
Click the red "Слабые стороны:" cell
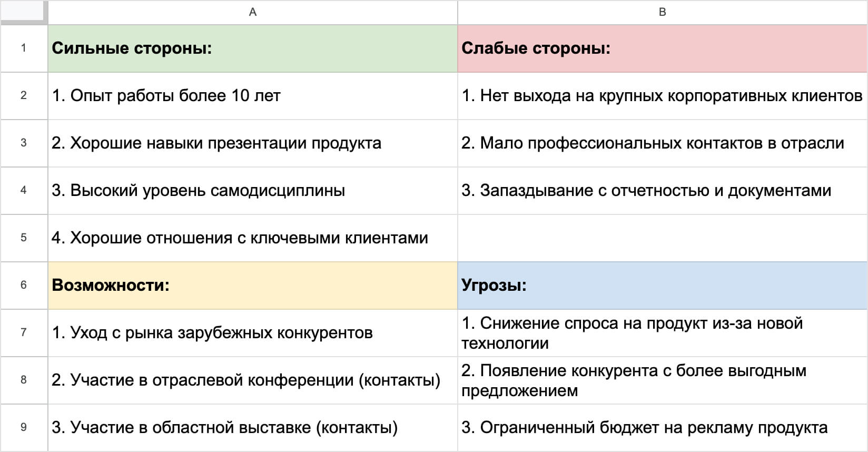coord(662,48)
